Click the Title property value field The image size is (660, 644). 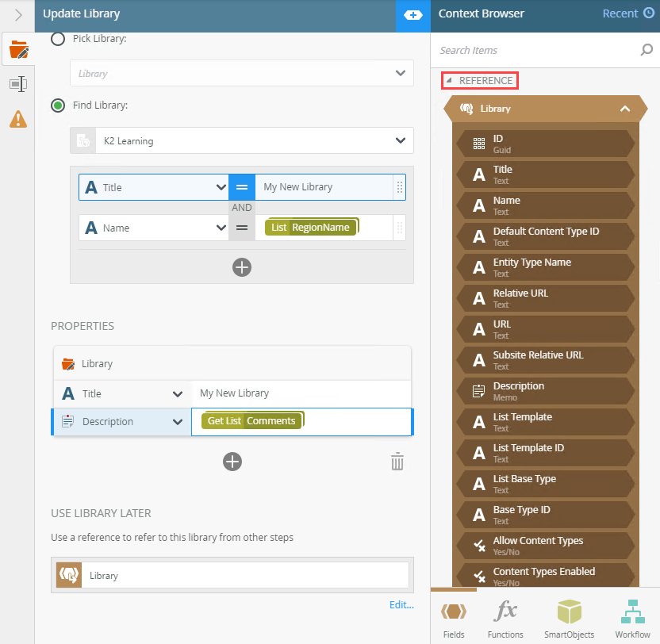301,393
